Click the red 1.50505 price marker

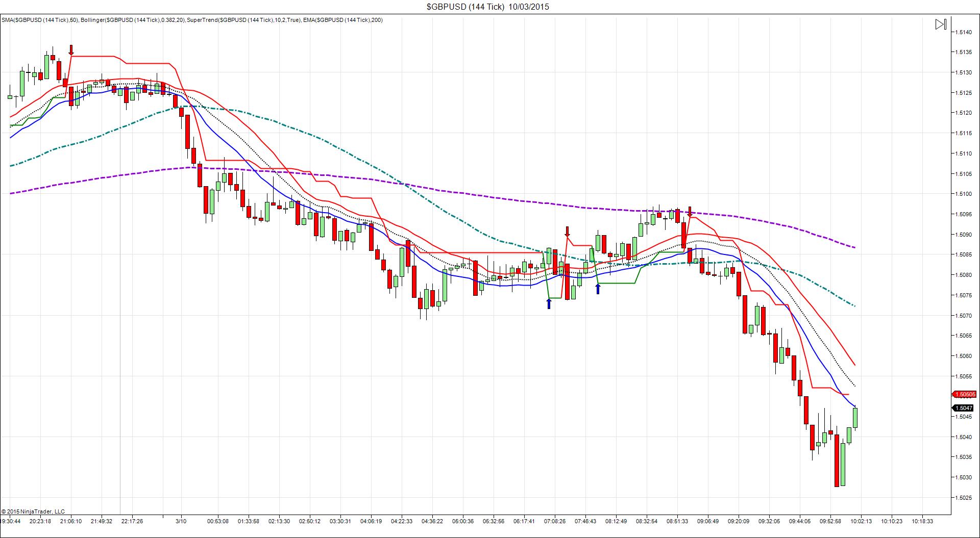coord(964,394)
